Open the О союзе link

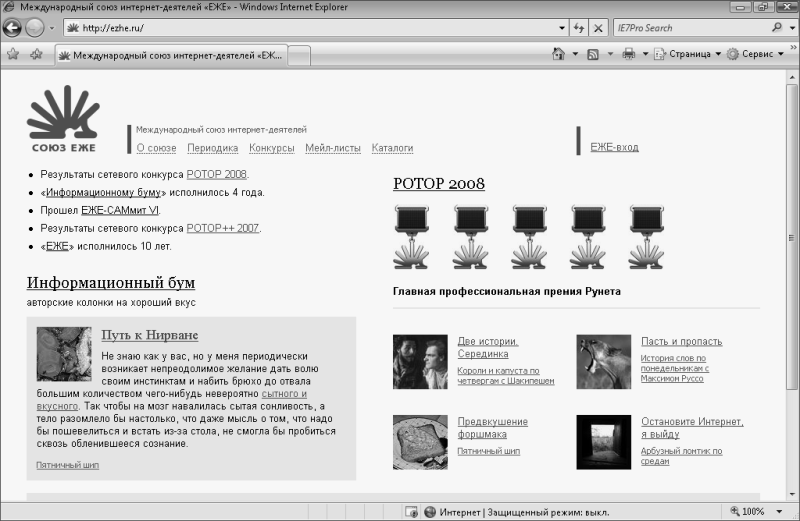156,148
